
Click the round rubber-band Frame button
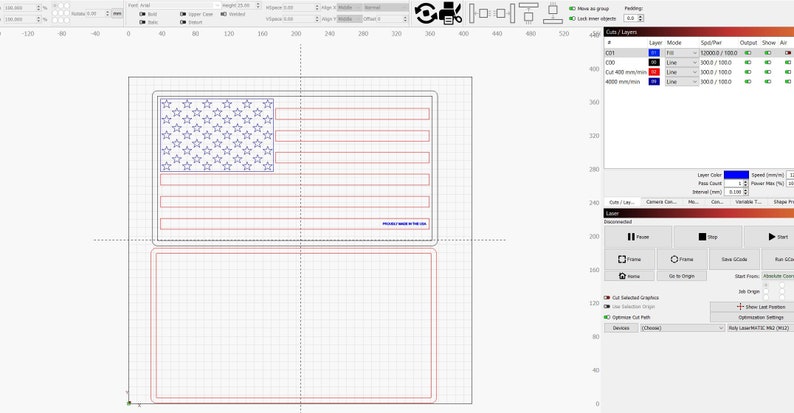pyautogui.click(x=682, y=259)
